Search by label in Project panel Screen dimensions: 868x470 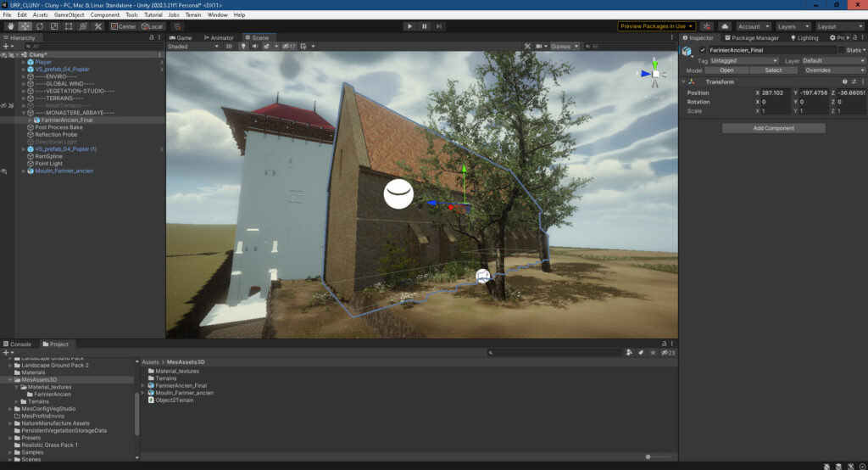(641, 353)
